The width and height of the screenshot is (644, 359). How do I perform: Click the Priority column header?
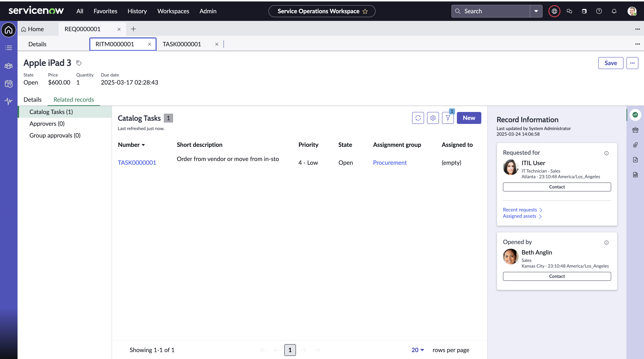point(308,145)
